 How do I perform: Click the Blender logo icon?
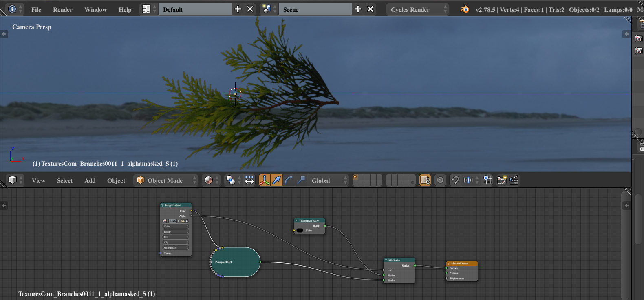pos(465,9)
